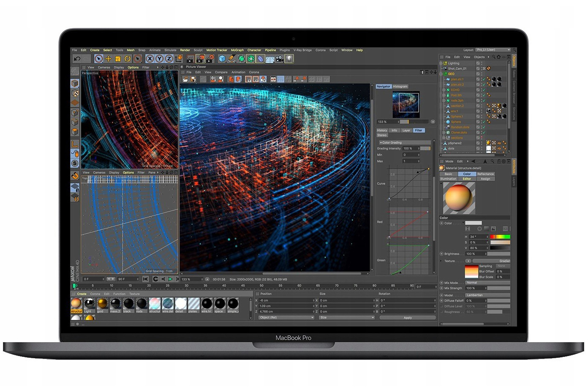Viewport: 588px width, 392px height.
Task: Click the Apply button in coordinates
Action: coord(408,318)
